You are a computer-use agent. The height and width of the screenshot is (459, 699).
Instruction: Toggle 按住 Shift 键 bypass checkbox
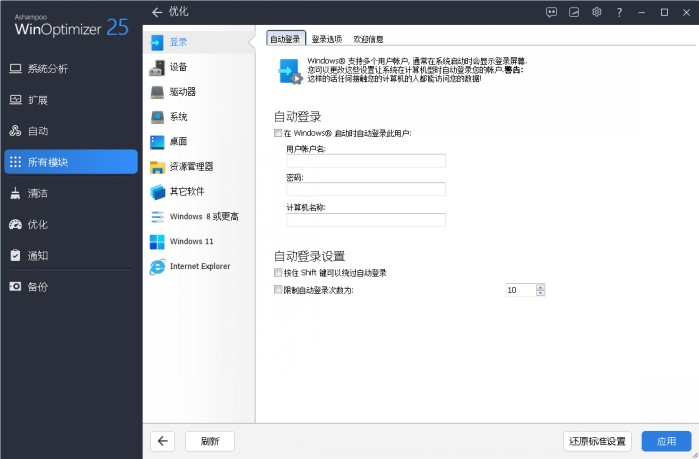[x=278, y=272]
